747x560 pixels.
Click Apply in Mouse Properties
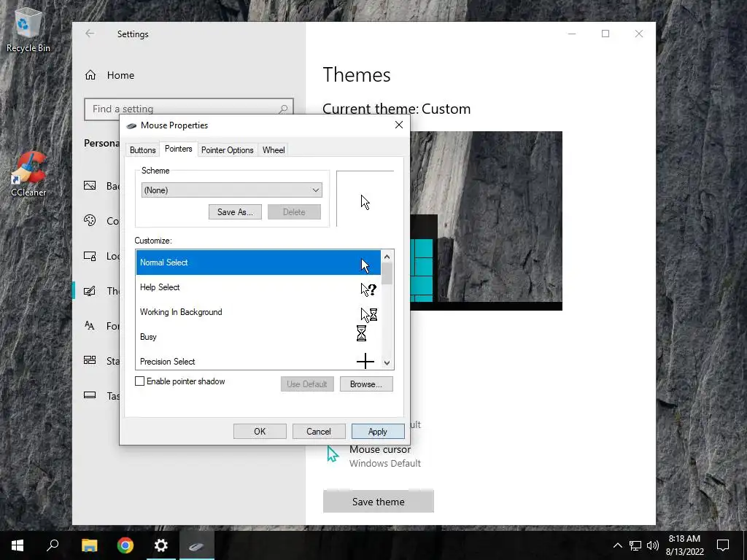point(378,432)
